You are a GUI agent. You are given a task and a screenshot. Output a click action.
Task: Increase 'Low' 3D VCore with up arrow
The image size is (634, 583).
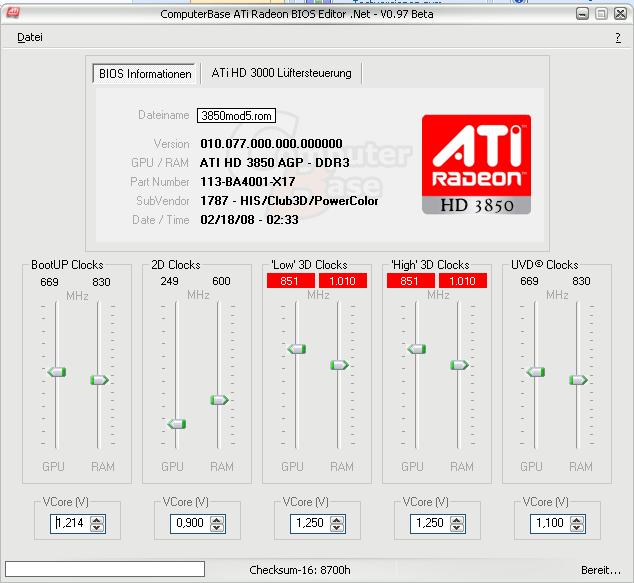(336, 520)
